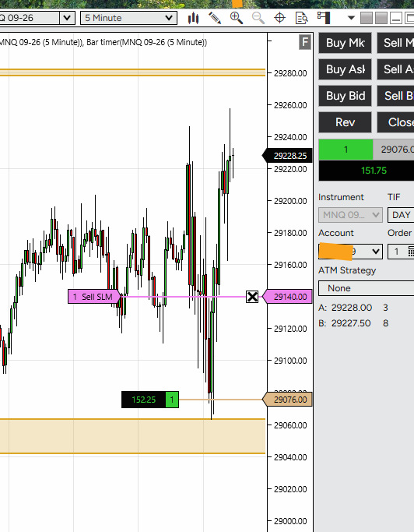This screenshot has height=532, width=414.
Task: Open the data box search icon
Action: 301,18
